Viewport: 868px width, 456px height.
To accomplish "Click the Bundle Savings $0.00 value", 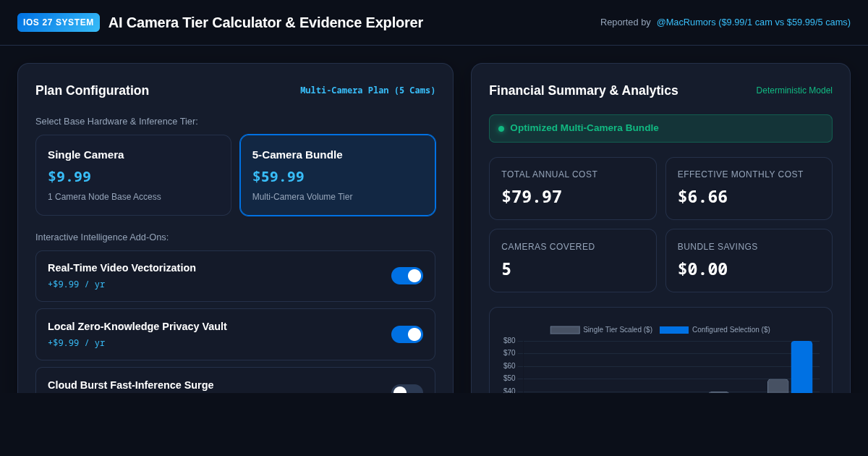I will tap(702, 269).
